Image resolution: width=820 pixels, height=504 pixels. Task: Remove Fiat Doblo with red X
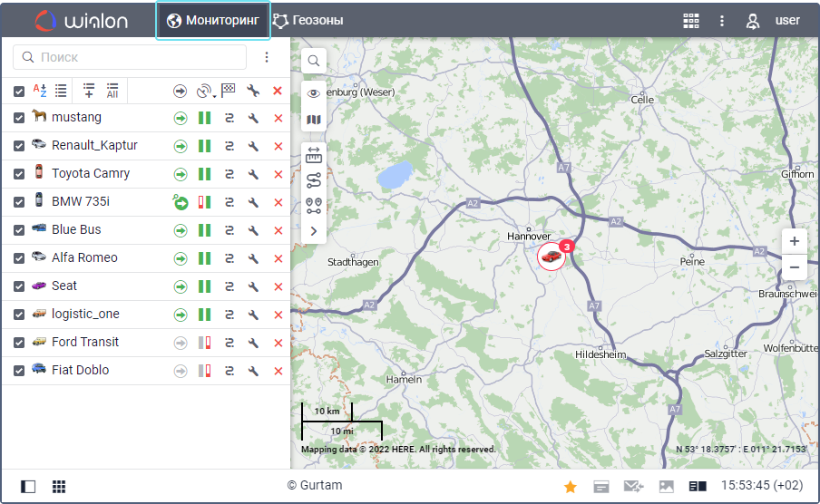pyautogui.click(x=278, y=371)
